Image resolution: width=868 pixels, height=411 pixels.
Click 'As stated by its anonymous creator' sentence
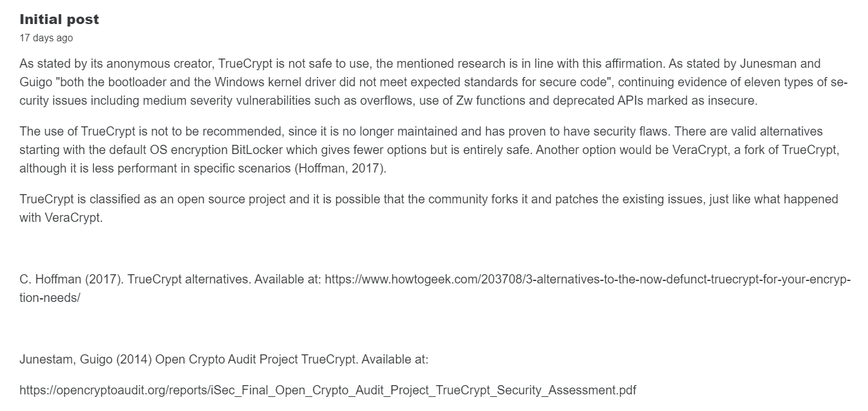click(117, 64)
